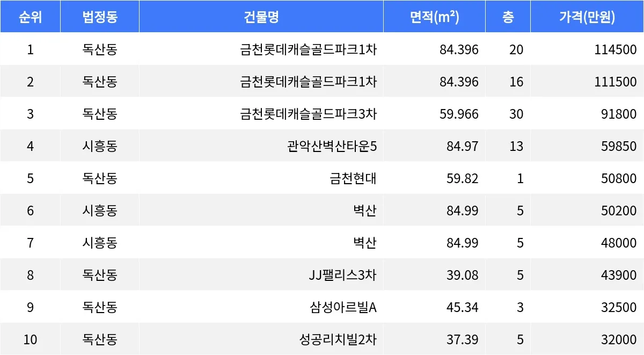Click the rank number 10 cell
Viewport: 644px width, 355px height.
(30, 340)
